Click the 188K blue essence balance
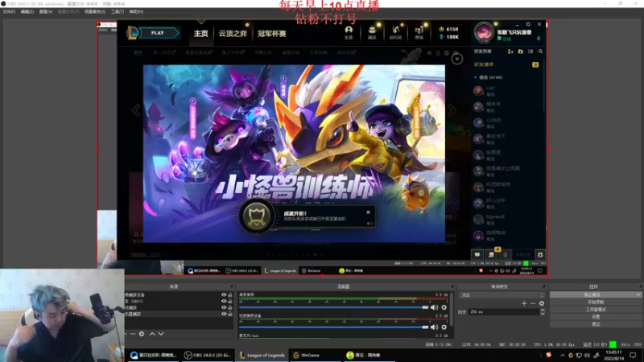This screenshot has height=362, width=644. [448, 37]
